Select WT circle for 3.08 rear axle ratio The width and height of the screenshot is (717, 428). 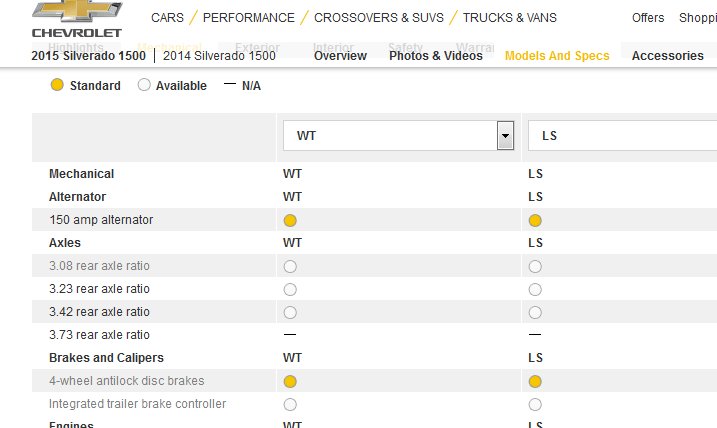coord(290,267)
